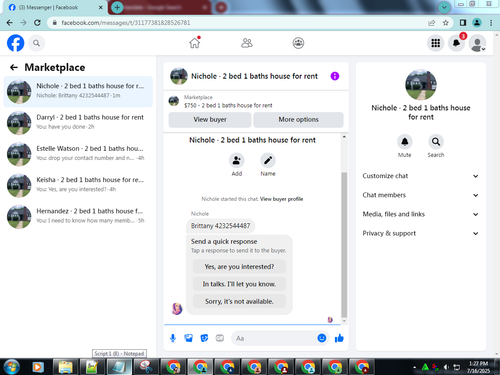Image resolution: width=500 pixels, height=375 pixels.
Task: Open the emoji picker smiley icon
Action: point(322,338)
